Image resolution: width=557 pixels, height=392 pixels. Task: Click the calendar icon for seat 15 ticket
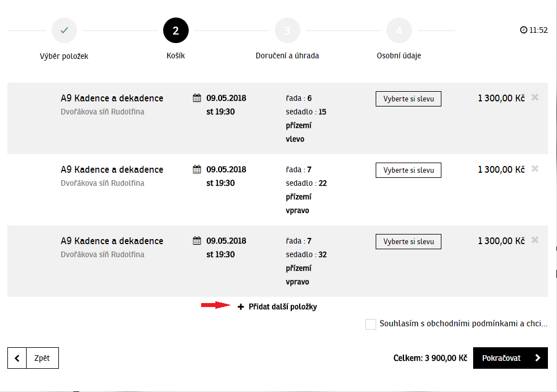pyautogui.click(x=197, y=98)
